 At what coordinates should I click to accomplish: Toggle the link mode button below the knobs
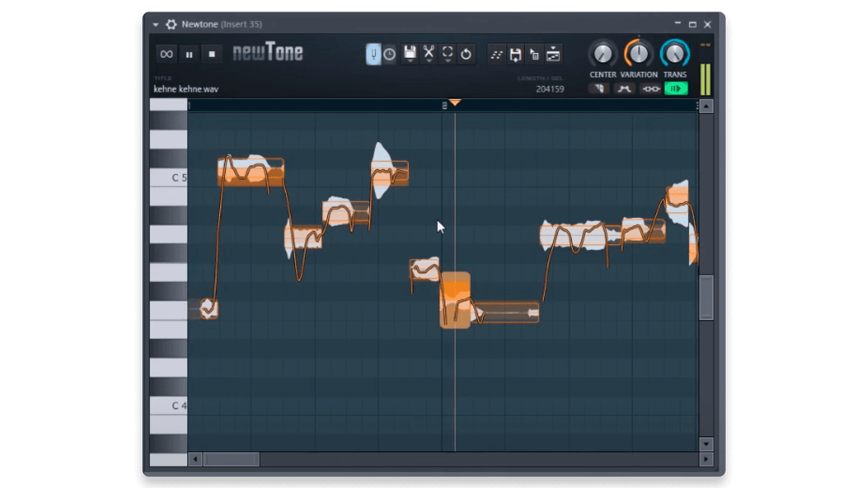650,88
